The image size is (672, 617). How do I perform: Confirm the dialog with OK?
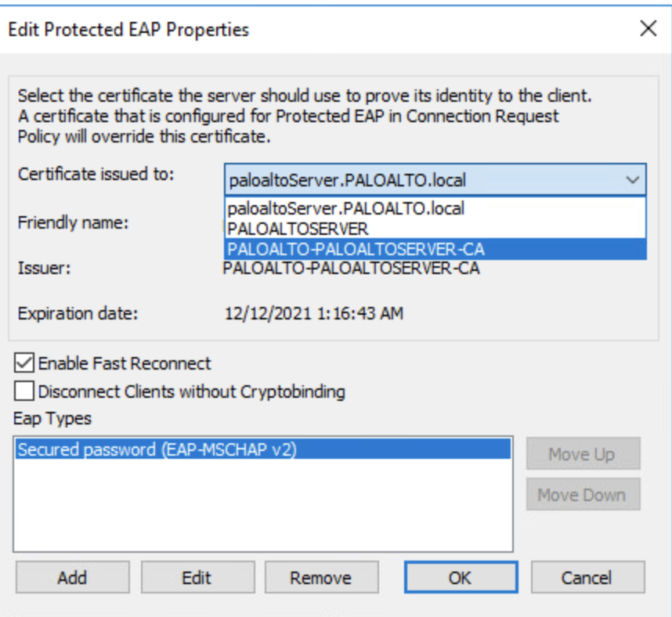tap(460, 578)
